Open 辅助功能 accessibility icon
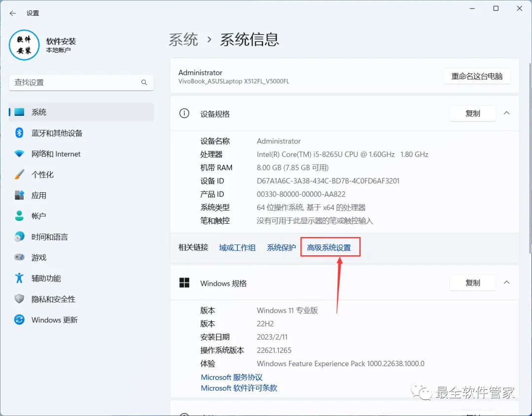The image size is (532, 416). click(19, 278)
